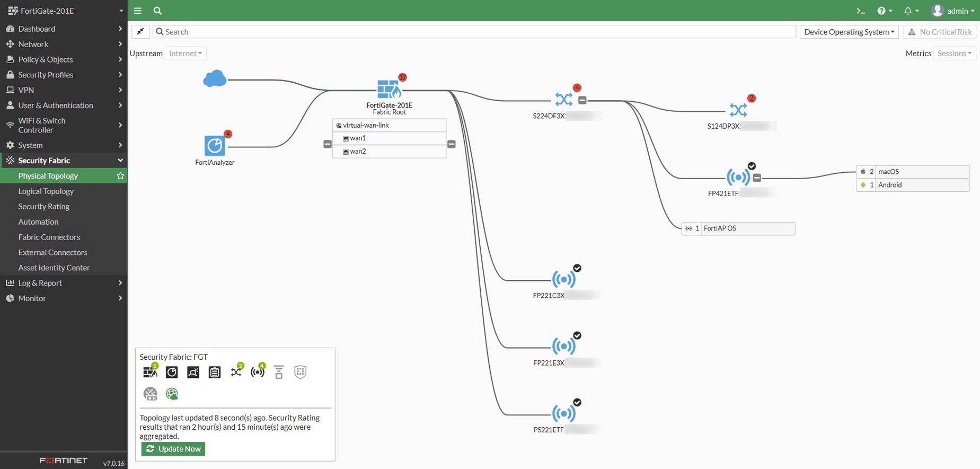Select the S224DF3X FortiSwitch icon
This screenshot has height=469, width=980.
(564, 99)
